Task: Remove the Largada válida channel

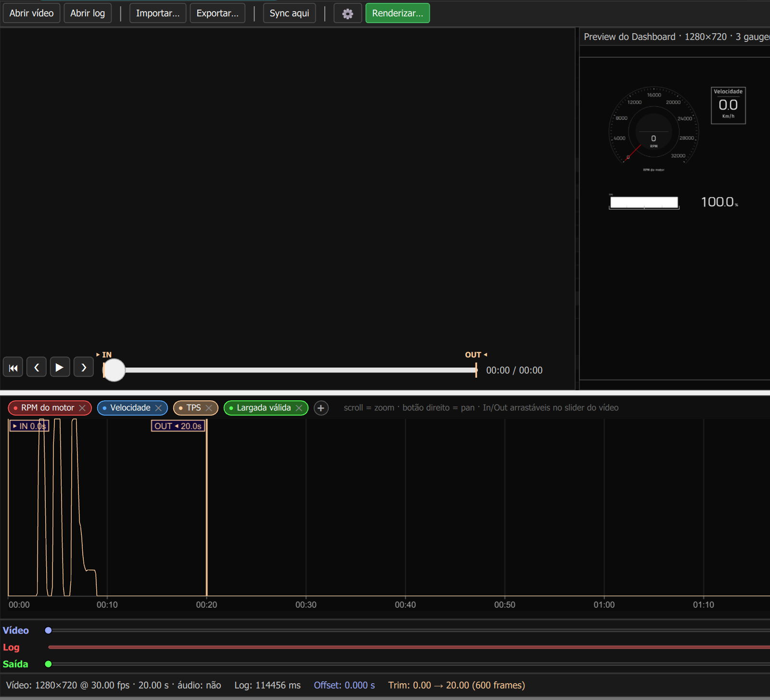Action: pyautogui.click(x=299, y=408)
